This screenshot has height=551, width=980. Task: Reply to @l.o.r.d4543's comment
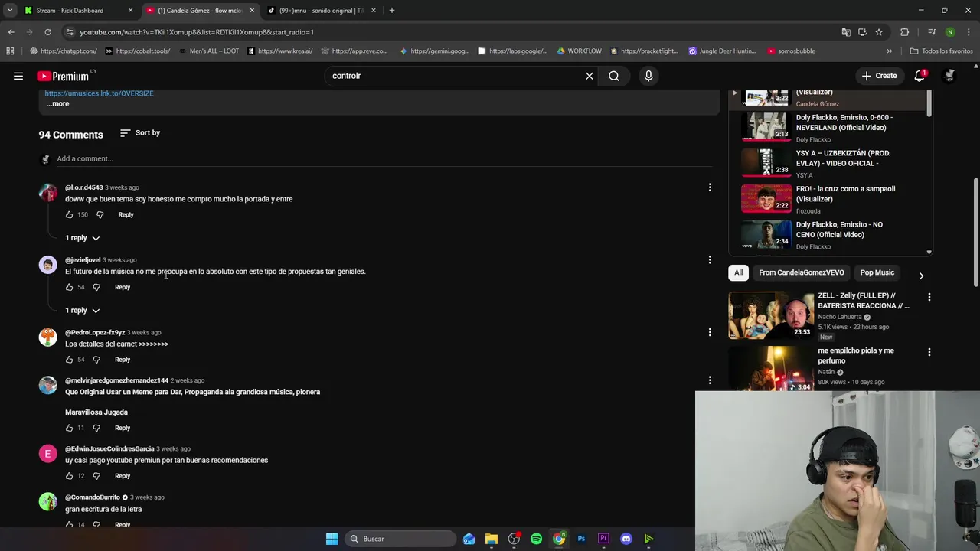tap(126, 215)
